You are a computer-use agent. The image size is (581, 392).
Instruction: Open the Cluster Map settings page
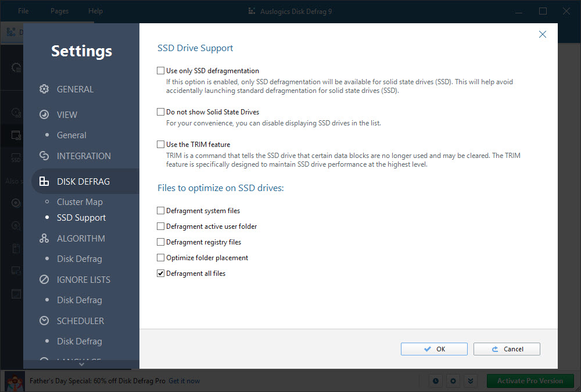pos(80,202)
